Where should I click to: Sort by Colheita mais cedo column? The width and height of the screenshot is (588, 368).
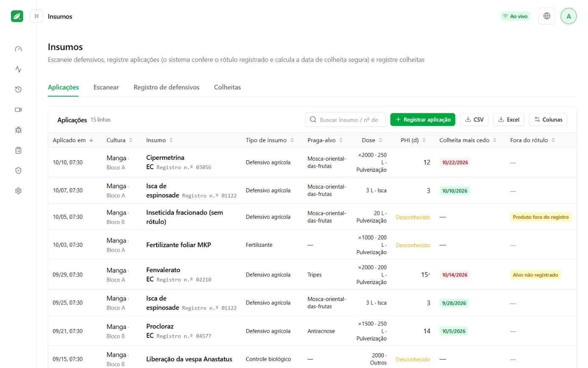[x=468, y=140]
